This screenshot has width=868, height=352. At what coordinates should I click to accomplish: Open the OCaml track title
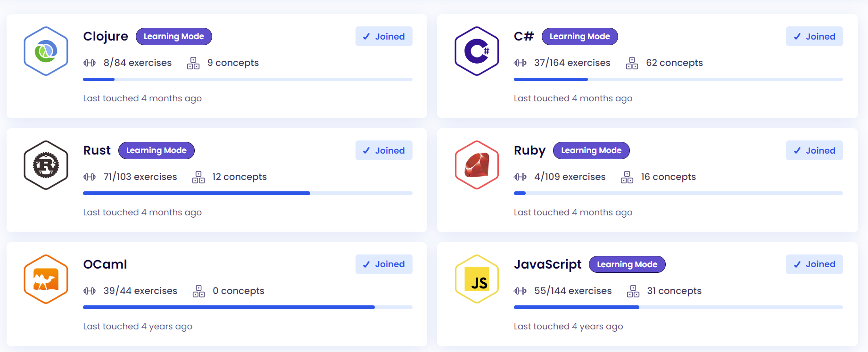coord(105,264)
